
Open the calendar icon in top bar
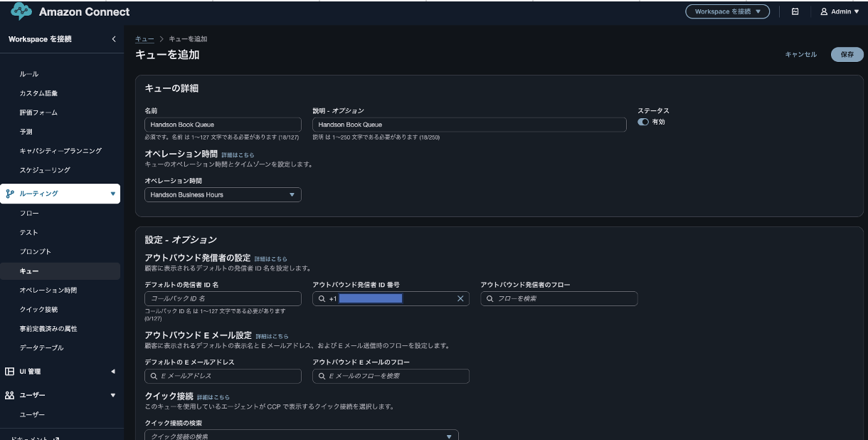click(x=795, y=11)
